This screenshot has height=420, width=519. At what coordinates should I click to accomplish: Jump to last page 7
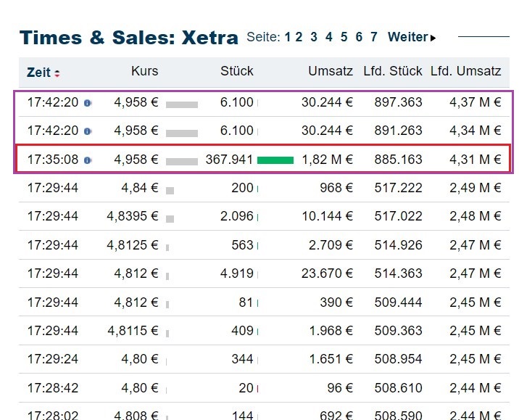tap(374, 37)
